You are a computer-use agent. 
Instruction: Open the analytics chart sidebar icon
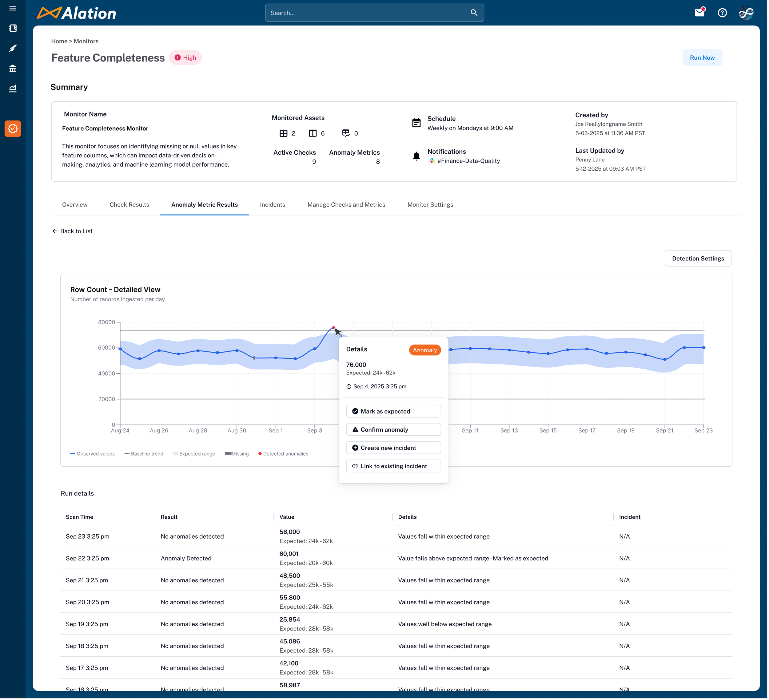coord(13,89)
